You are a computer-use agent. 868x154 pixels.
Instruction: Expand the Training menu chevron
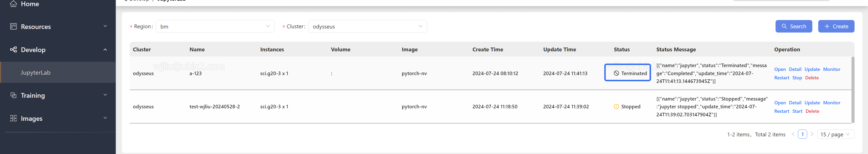coord(105,95)
